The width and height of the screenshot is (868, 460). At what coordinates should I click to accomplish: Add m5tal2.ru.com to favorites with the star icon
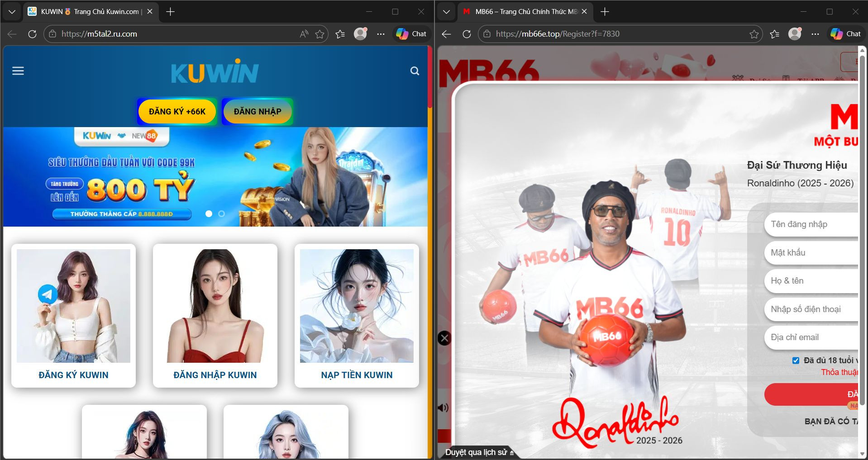click(x=320, y=34)
